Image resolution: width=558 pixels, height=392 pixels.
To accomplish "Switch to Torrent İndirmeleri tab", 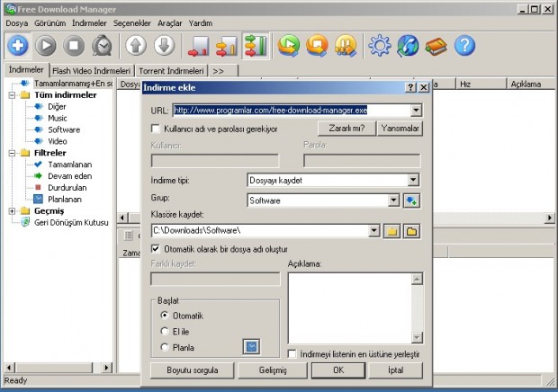I will coord(171,71).
